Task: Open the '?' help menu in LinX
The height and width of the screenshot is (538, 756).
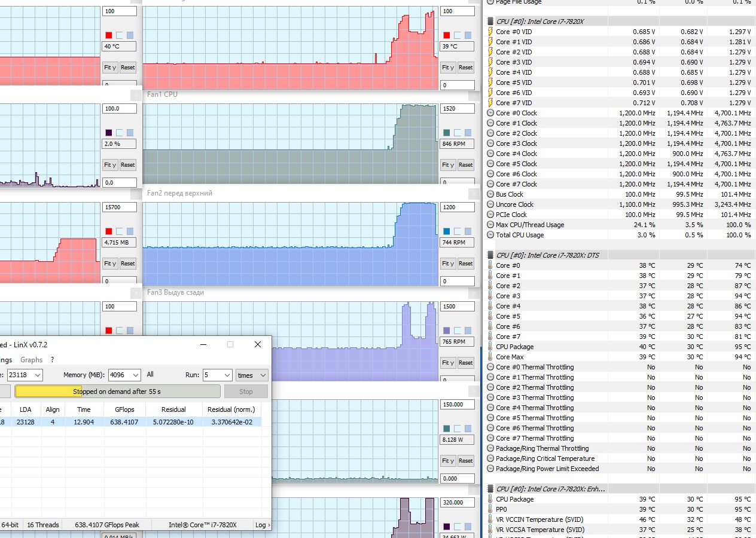Action: (x=52, y=360)
